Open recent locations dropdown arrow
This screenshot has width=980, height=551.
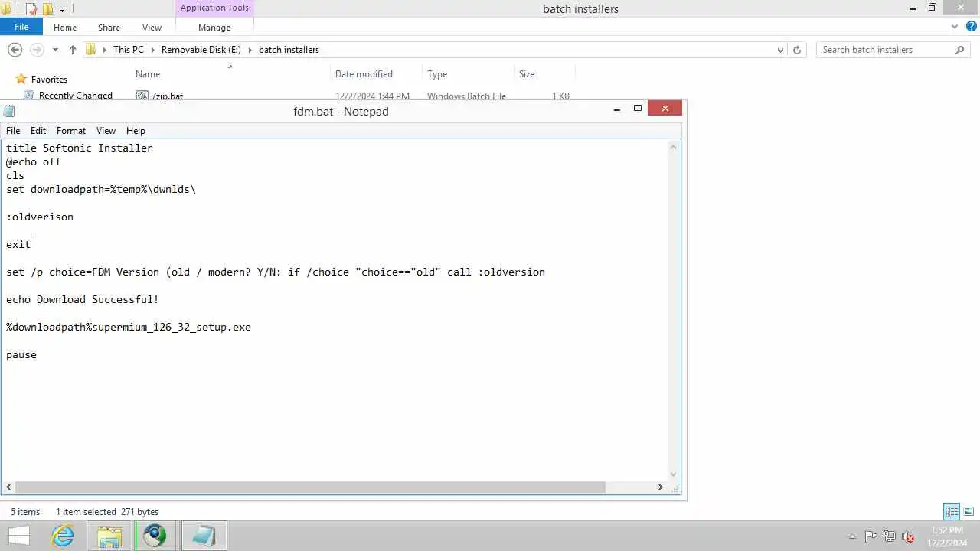click(55, 50)
